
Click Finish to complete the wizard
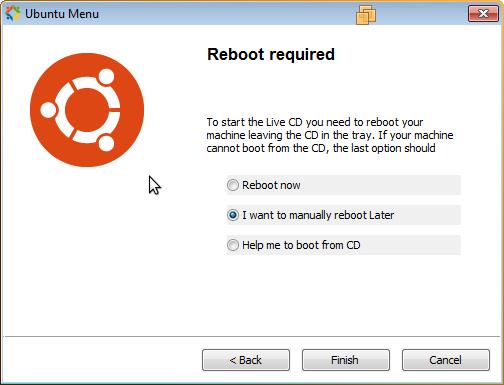coord(346,360)
